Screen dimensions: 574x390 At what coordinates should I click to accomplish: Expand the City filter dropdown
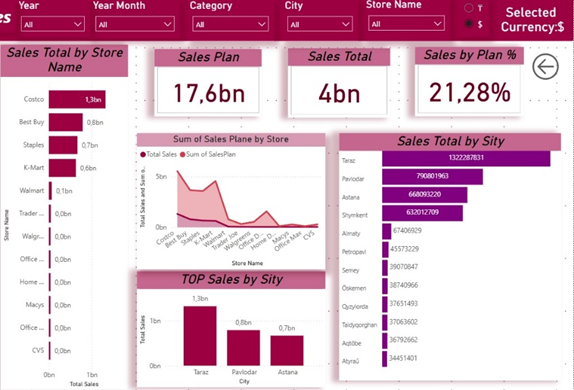pyautogui.click(x=320, y=24)
